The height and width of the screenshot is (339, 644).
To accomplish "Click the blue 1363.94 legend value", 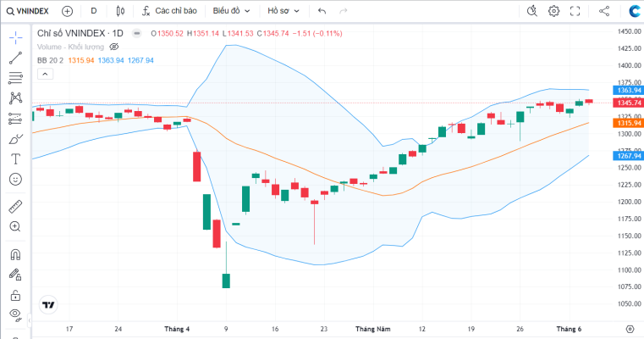I will coord(111,60).
